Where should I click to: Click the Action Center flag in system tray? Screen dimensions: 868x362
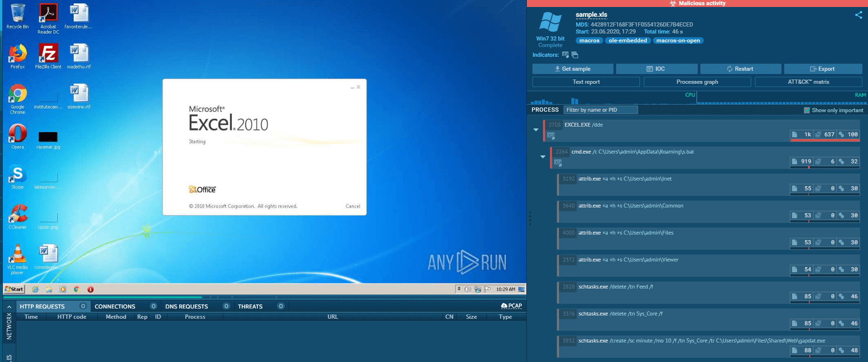487,289
